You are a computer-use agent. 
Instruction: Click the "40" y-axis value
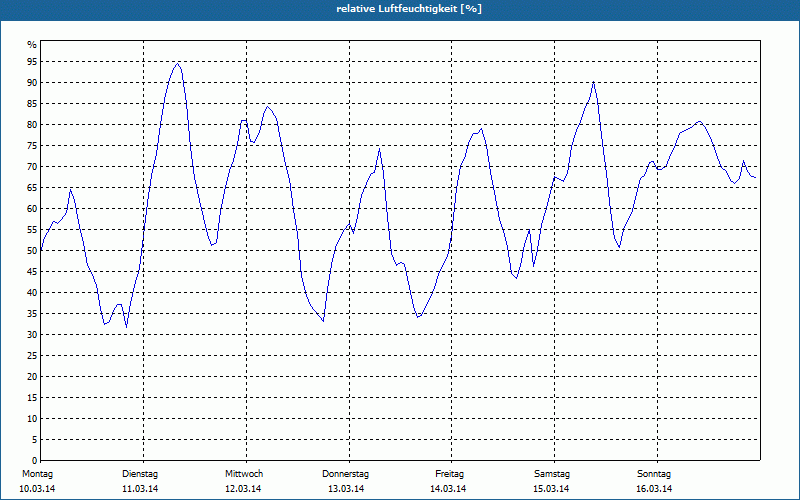tap(32, 292)
